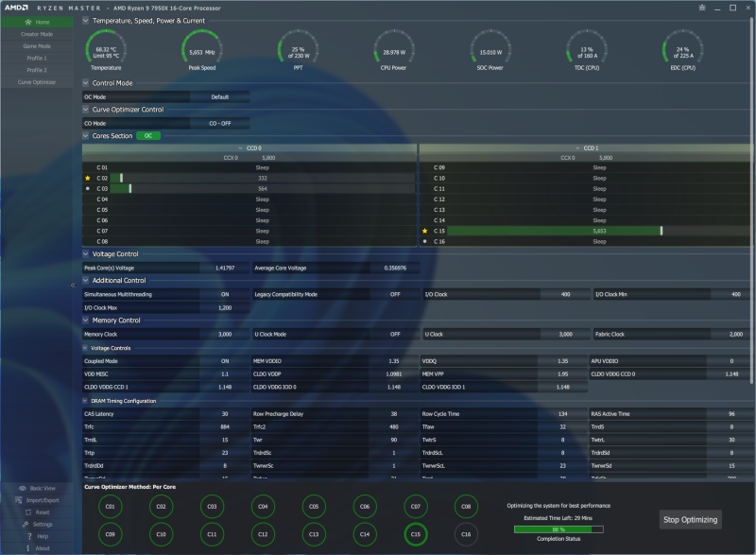Open the Home page in sidebar
Screen dimensions: 756x555
pyautogui.click(x=37, y=22)
